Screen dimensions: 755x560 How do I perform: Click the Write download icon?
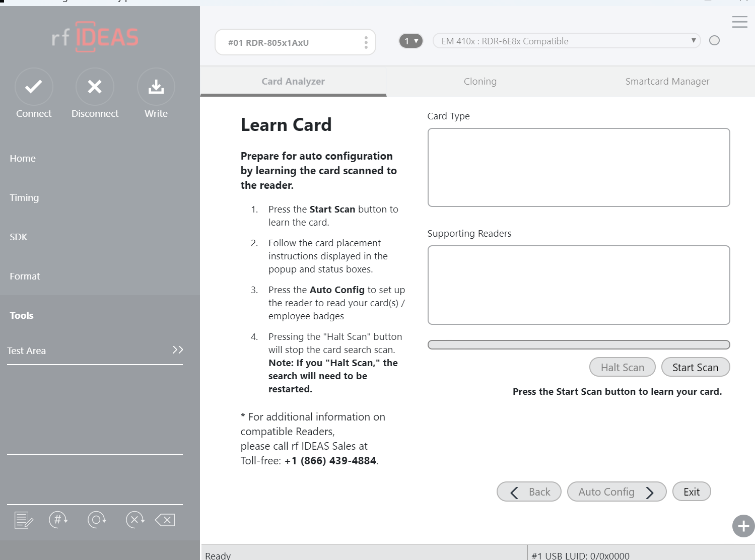tap(156, 87)
